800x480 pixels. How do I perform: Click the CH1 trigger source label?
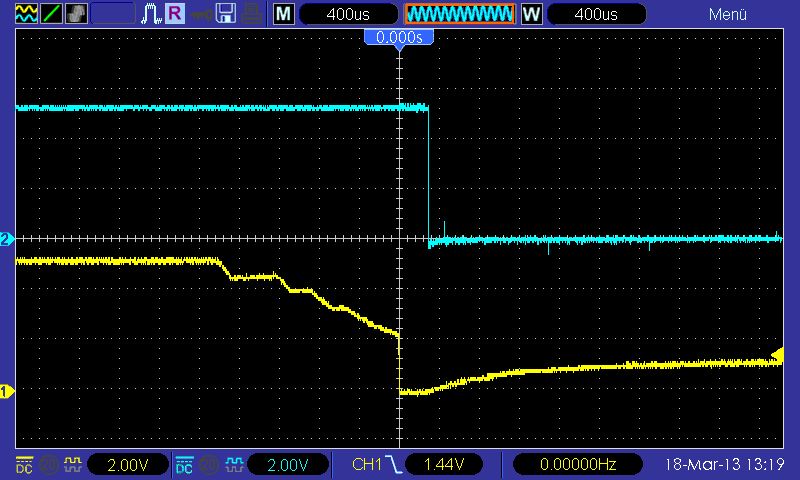pyautogui.click(x=366, y=464)
